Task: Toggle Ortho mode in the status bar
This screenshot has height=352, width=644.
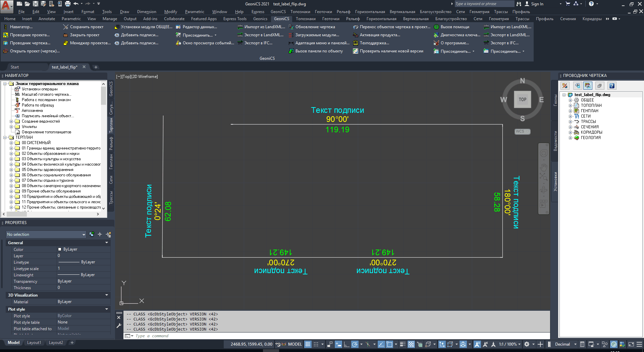Action: point(346,344)
